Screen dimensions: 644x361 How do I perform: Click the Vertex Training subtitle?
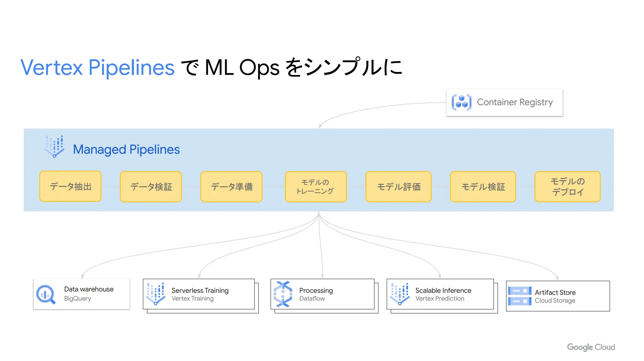193,299
